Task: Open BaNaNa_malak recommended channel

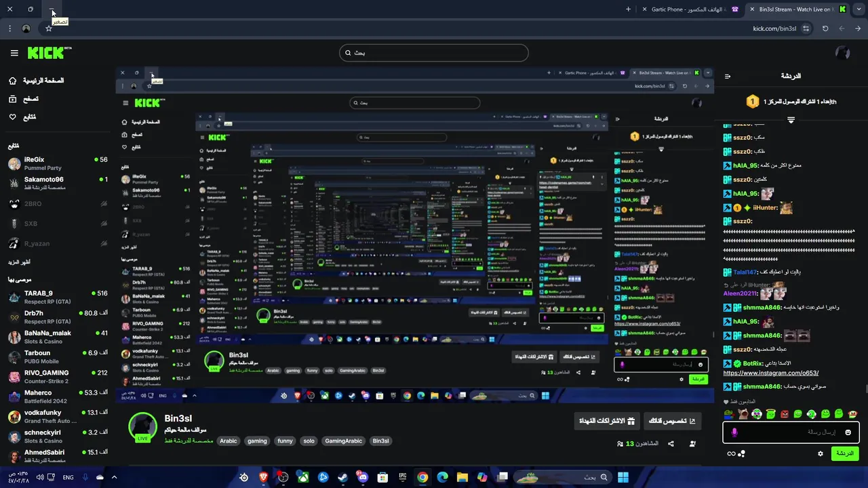Action: tap(57, 337)
